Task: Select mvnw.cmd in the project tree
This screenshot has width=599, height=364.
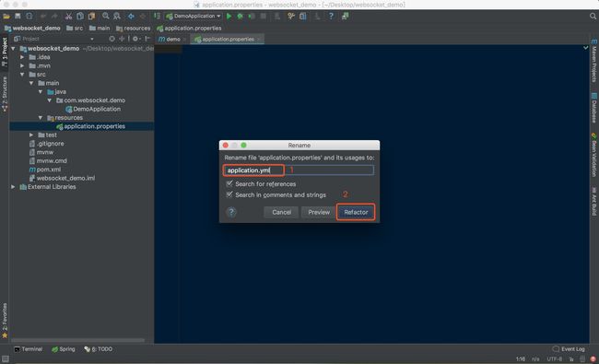Action: [x=48, y=160]
